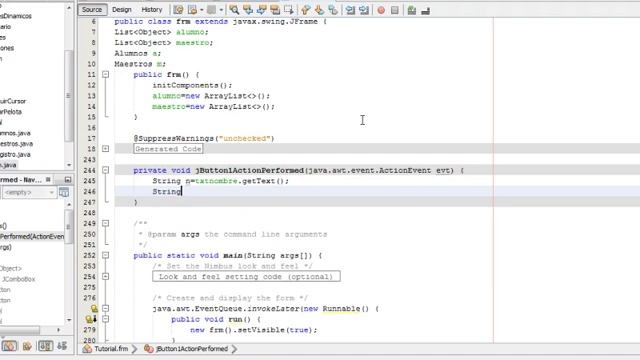Toggle the third Navigator filter button at bottom
The width and height of the screenshot is (640, 360).
coord(45,346)
